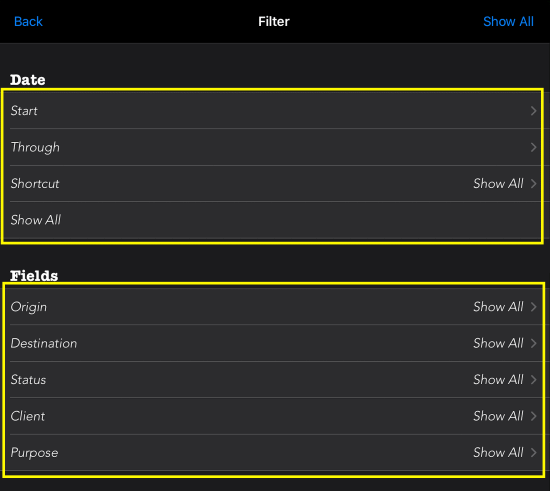The height and width of the screenshot is (491, 550).
Task: Tap the chevron arrow on Destination row
Action: [534, 343]
